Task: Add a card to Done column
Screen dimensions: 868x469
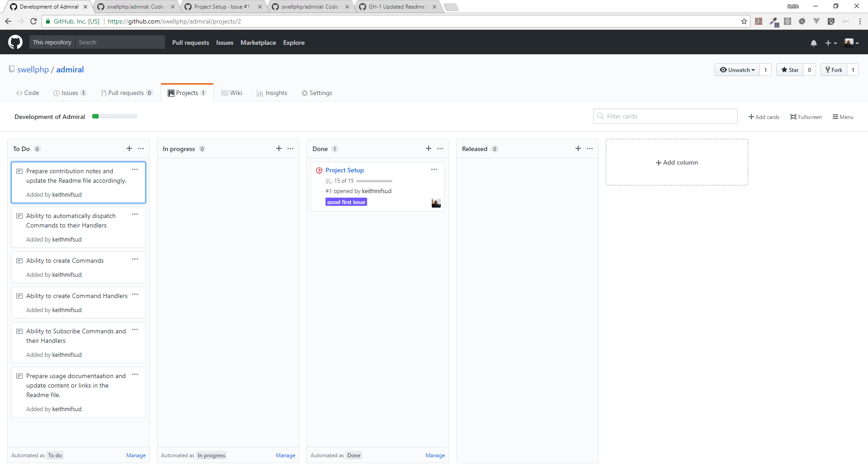Action: coord(429,148)
